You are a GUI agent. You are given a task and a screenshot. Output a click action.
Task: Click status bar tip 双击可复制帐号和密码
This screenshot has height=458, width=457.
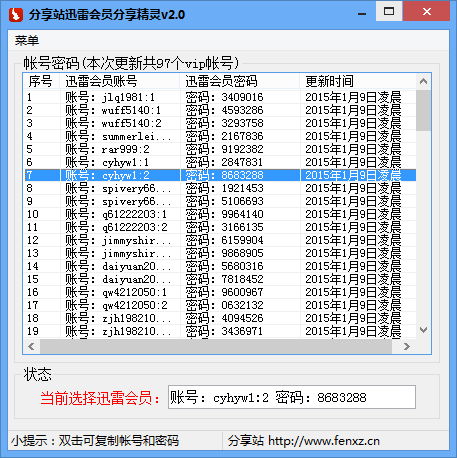pos(119,441)
